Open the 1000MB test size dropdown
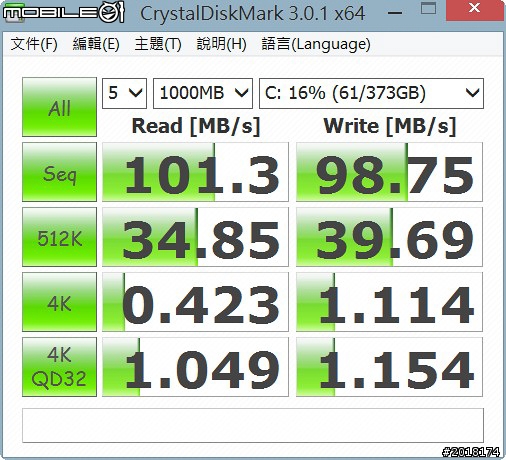This screenshot has height=460, width=506. pyautogui.click(x=203, y=93)
